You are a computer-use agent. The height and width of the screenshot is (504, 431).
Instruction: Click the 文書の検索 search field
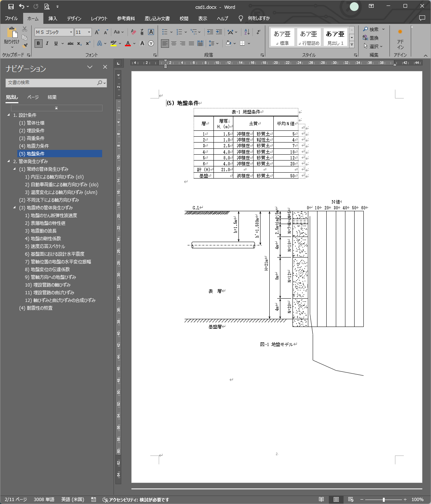[x=51, y=83]
